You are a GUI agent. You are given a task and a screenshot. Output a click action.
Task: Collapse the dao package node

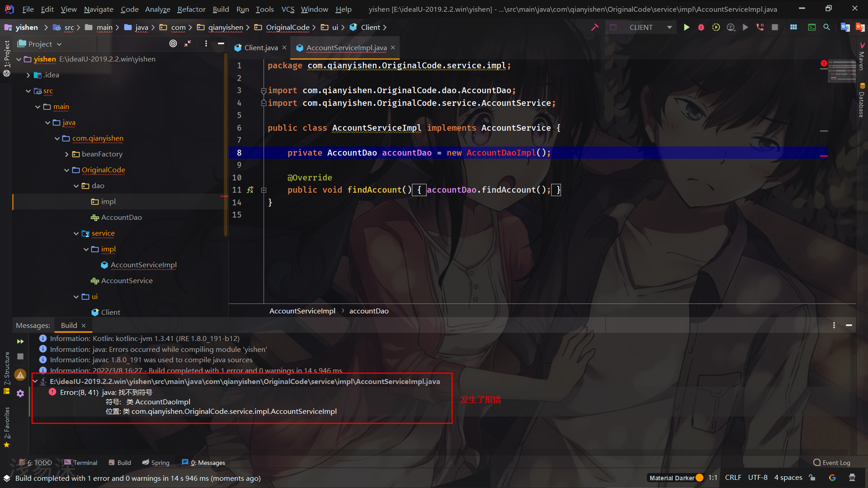tap(76, 186)
